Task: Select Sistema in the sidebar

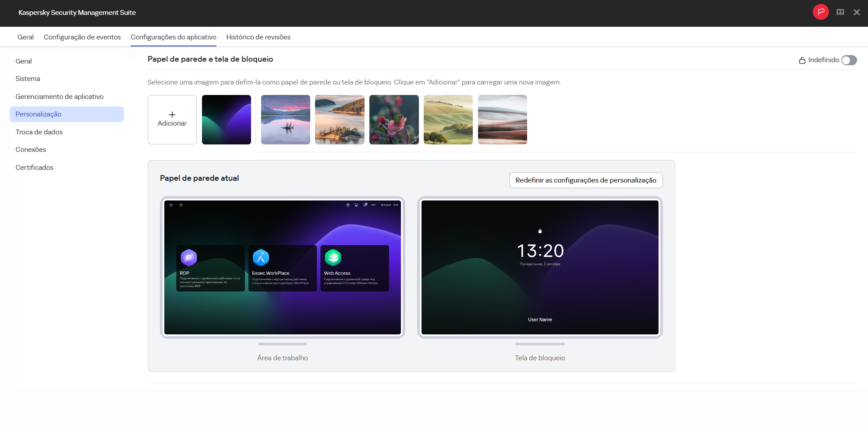Action: 28,79
